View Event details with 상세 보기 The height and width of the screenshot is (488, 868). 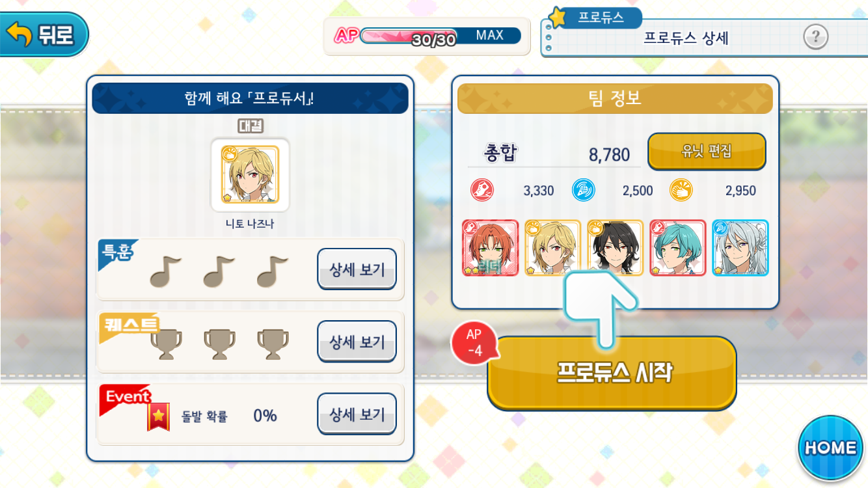click(x=357, y=414)
